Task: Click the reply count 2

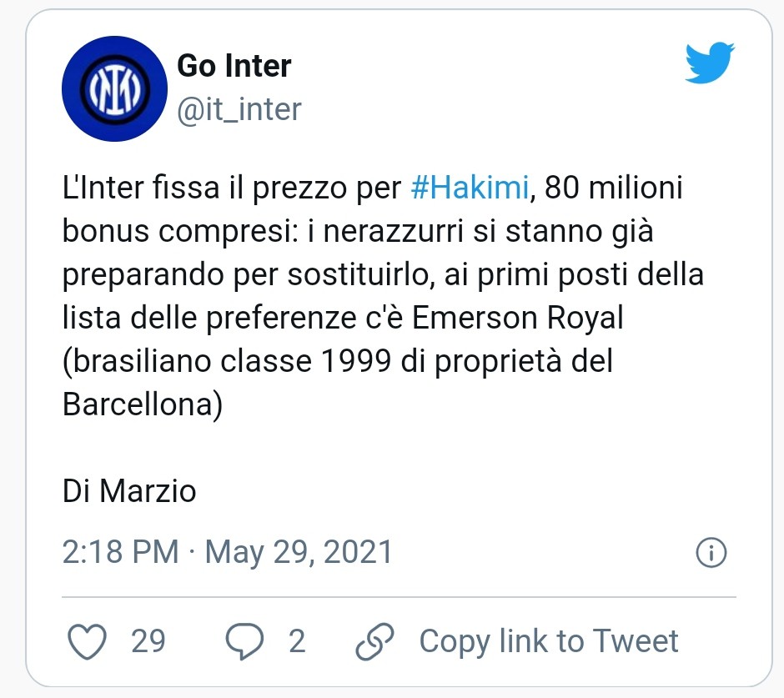Action: tap(297, 641)
